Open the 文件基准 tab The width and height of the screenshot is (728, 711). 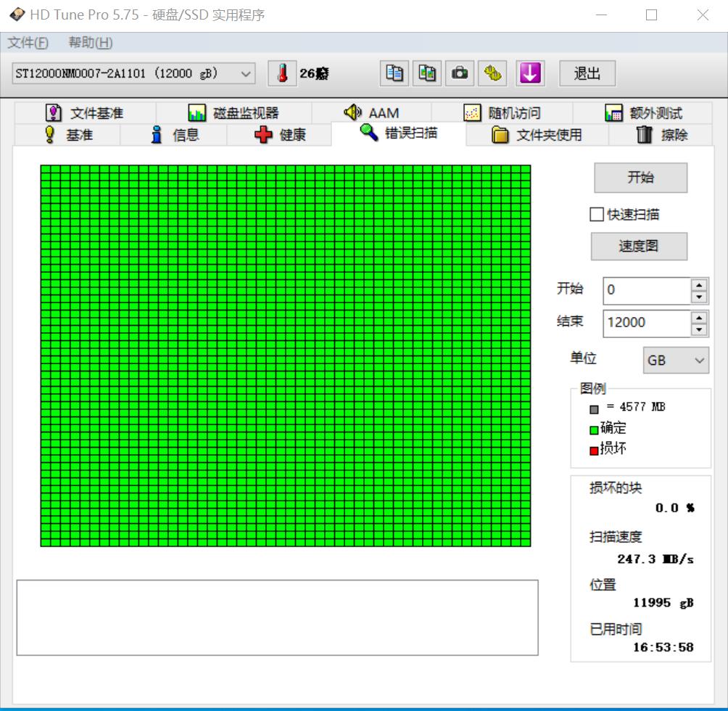pos(85,113)
